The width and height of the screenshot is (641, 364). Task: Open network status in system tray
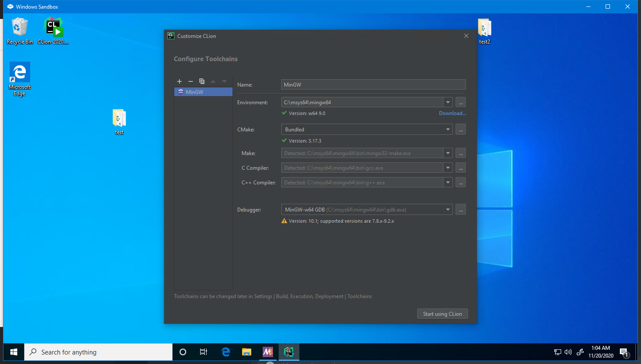(558, 352)
